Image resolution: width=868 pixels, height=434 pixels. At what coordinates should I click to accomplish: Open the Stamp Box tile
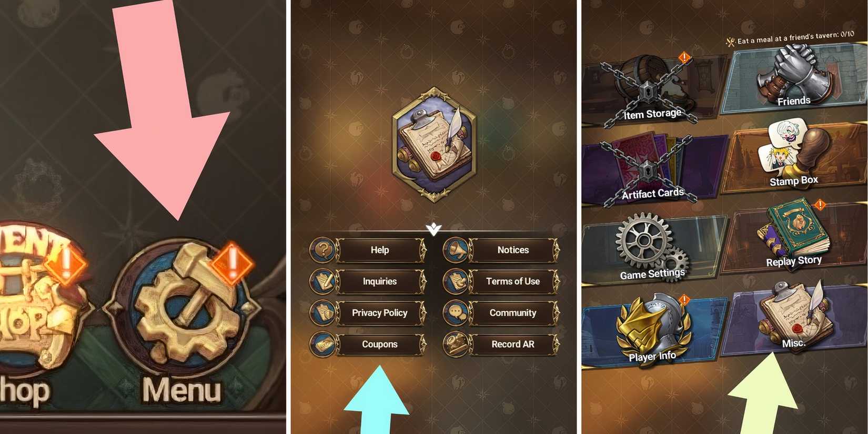pos(794,157)
